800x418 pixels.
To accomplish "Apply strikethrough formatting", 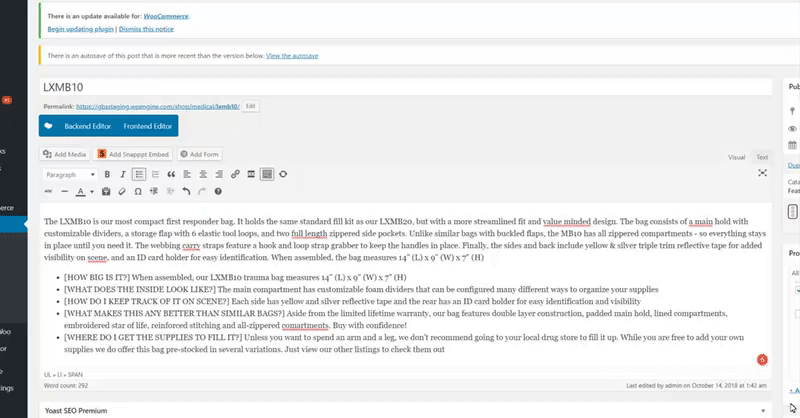I will (48, 191).
